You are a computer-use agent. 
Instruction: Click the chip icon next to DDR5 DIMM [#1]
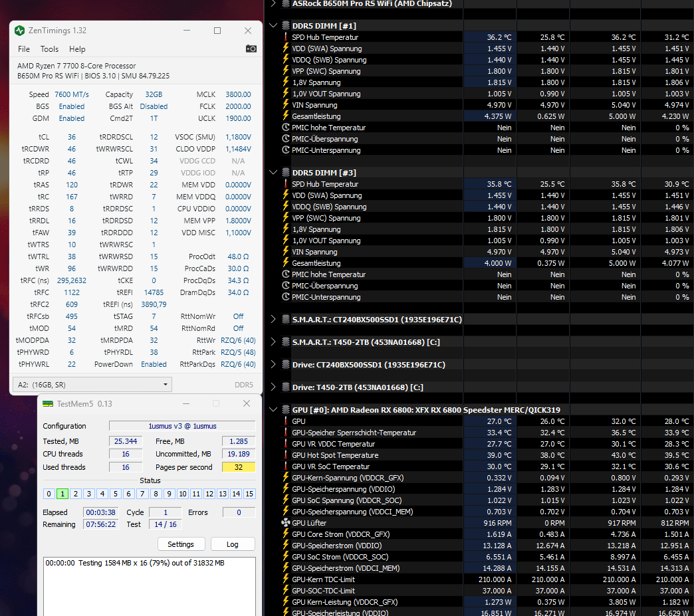click(286, 26)
